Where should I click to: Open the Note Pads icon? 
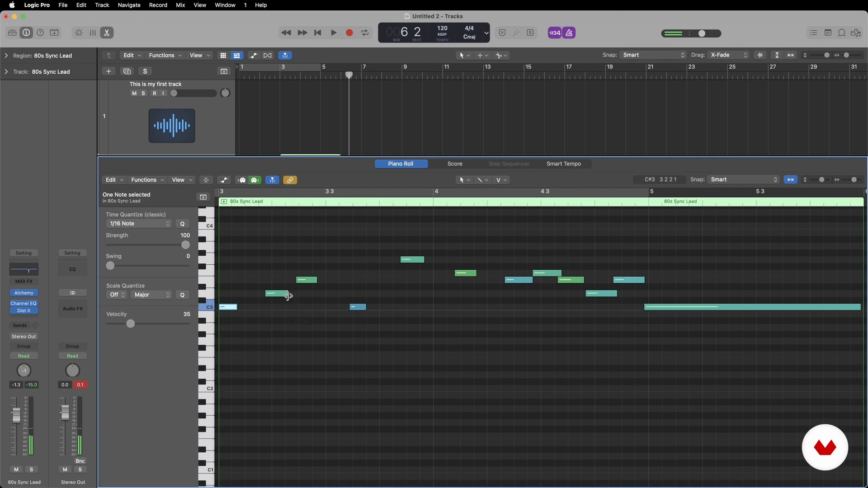click(x=828, y=33)
